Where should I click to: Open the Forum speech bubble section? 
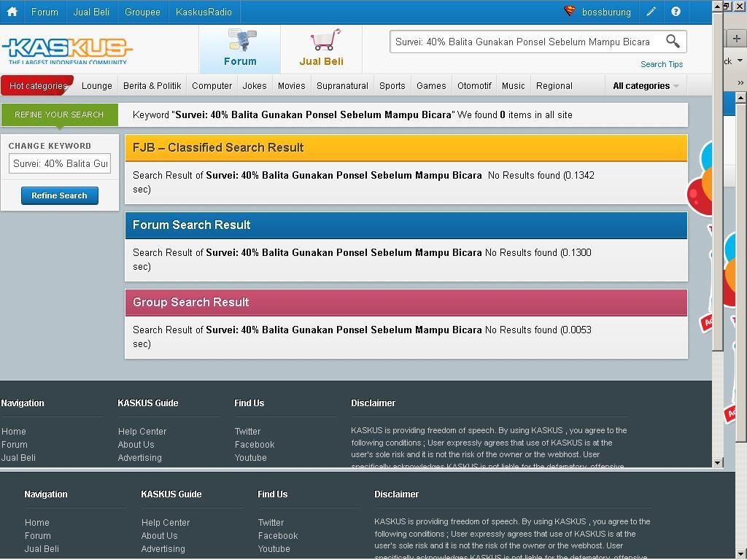tap(240, 49)
